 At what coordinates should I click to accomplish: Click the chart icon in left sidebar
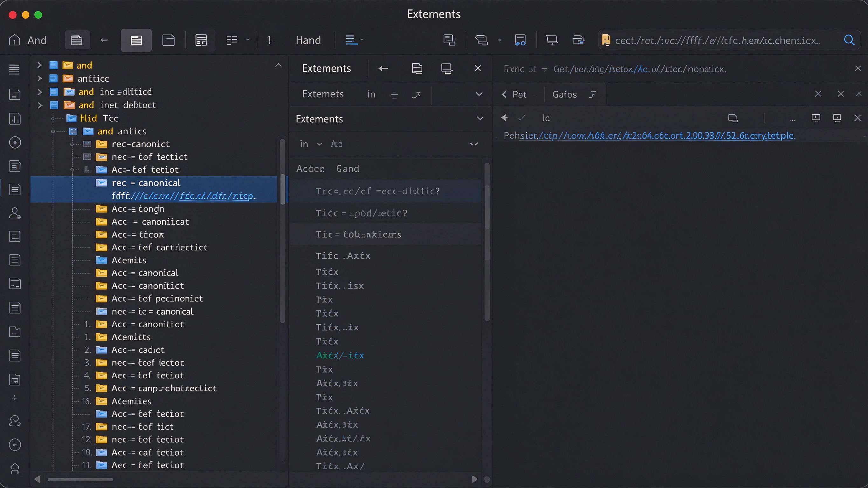[x=15, y=119]
